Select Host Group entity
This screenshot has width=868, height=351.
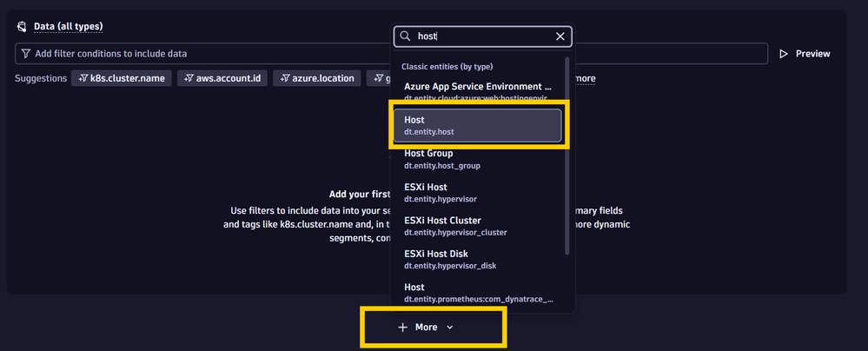478,158
